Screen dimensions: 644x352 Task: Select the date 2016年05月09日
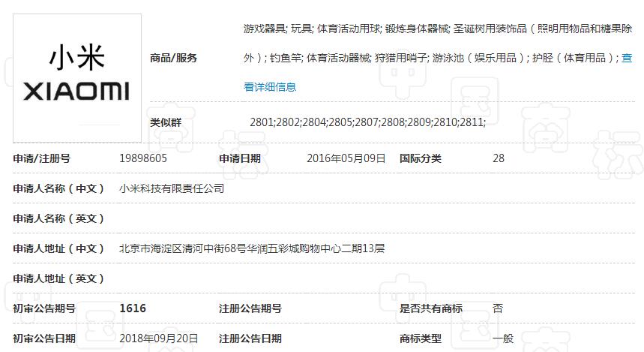click(x=346, y=158)
